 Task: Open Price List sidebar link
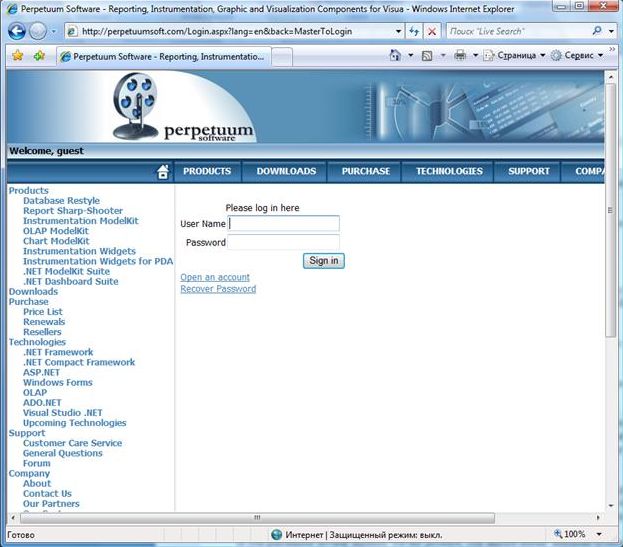pyautogui.click(x=43, y=312)
